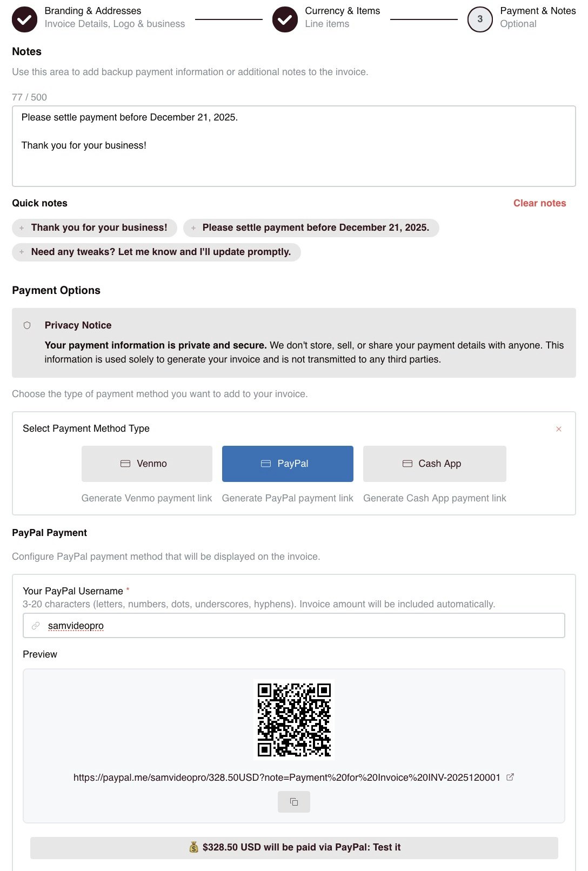Viewport: 588px width, 871px height.
Task: Click the card icon inside the PayPal button
Action: tap(266, 463)
